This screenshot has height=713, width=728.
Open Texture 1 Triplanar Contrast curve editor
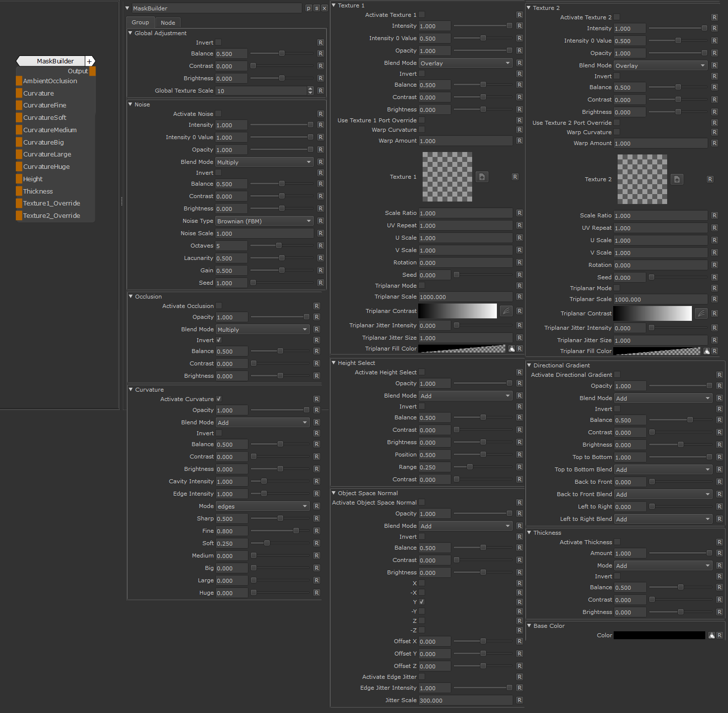pyautogui.click(x=506, y=311)
